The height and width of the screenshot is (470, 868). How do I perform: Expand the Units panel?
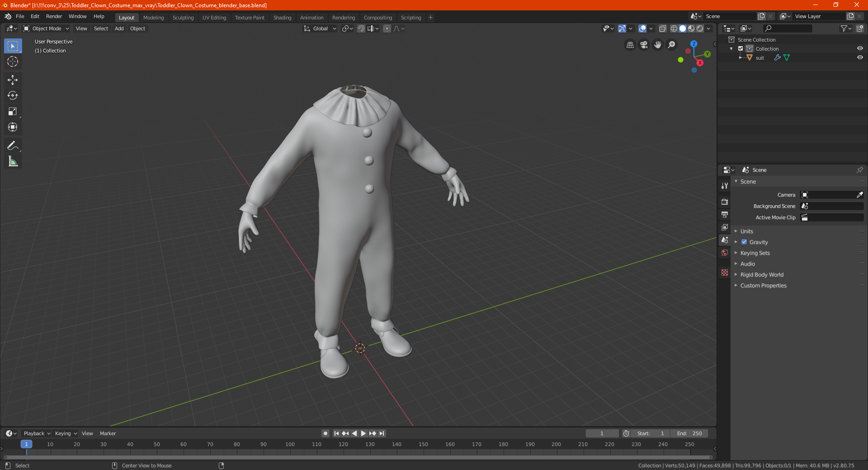pyautogui.click(x=746, y=231)
